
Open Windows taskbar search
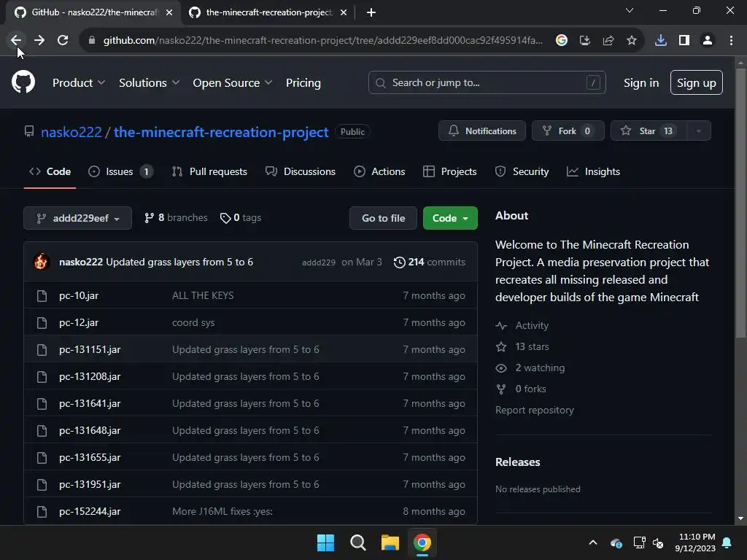tap(357, 542)
